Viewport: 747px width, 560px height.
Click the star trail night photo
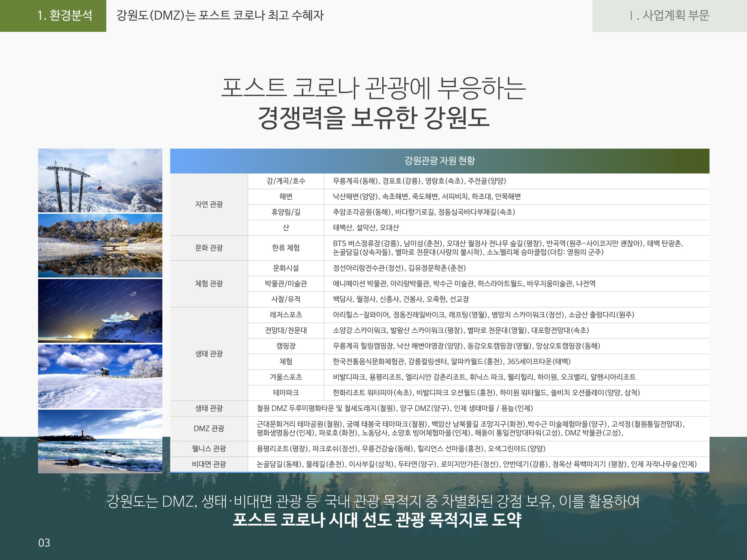point(100,311)
